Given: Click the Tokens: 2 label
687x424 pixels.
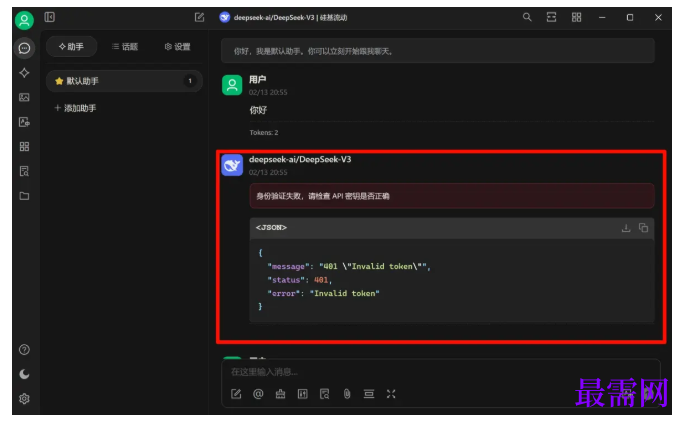Looking at the screenshot, I should click(264, 132).
